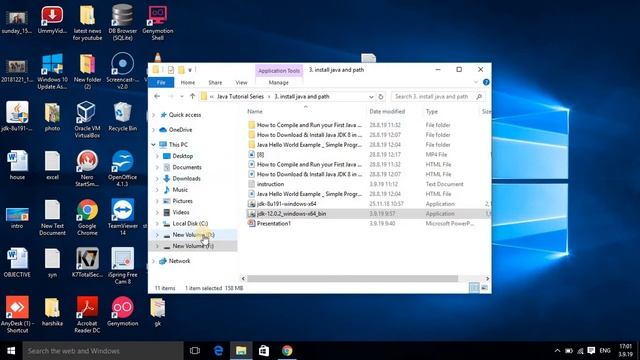Open Task View on the taskbar
This screenshot has height=360, width=640.
tap(195, 351)
